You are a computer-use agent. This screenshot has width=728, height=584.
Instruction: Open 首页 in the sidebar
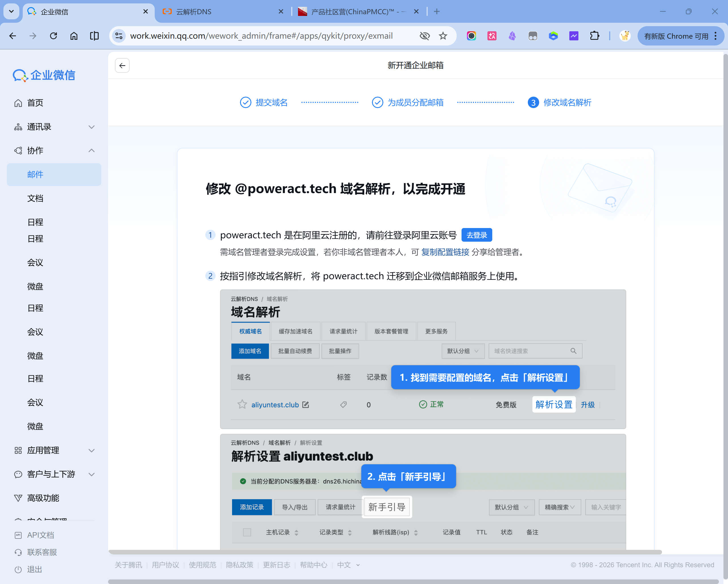pos(35,103)
